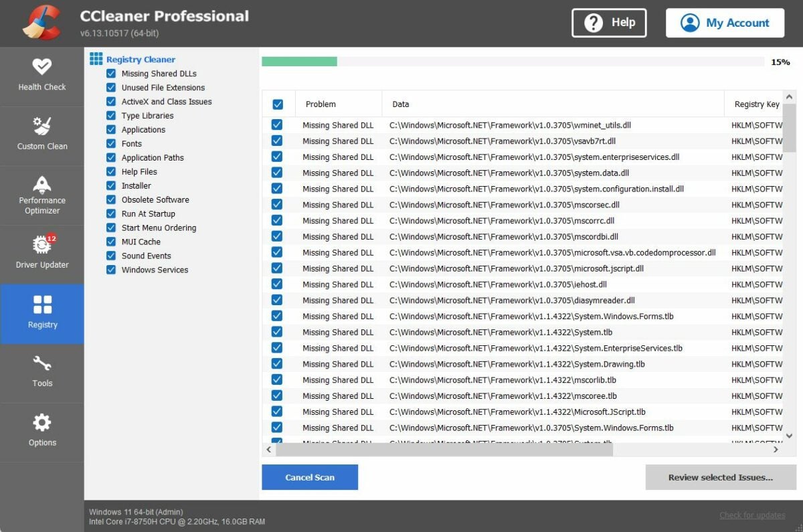Click the down arrow on the vertical scrollbar

tap(789, 435)
